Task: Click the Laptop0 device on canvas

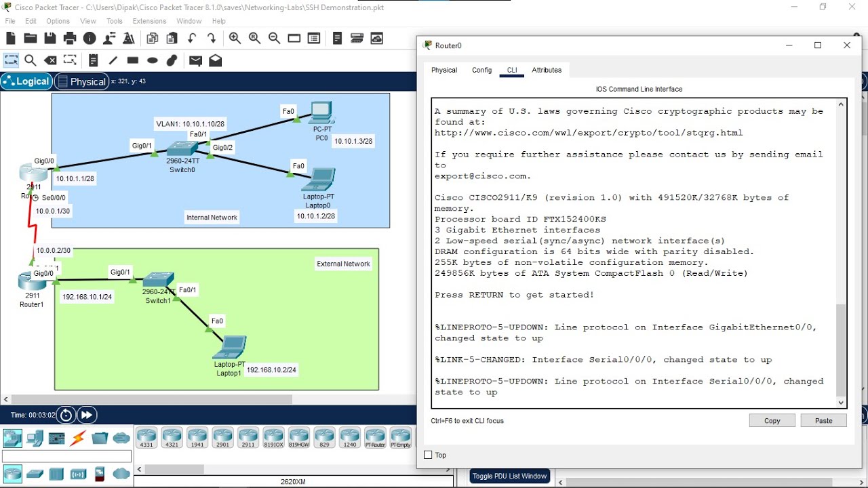Action: click(x=319, y=180)
